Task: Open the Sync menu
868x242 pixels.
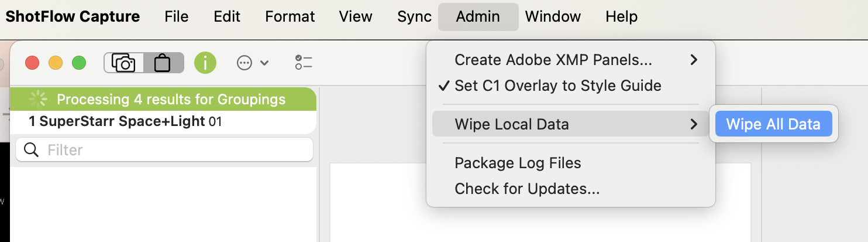Action: pos(414,16)
